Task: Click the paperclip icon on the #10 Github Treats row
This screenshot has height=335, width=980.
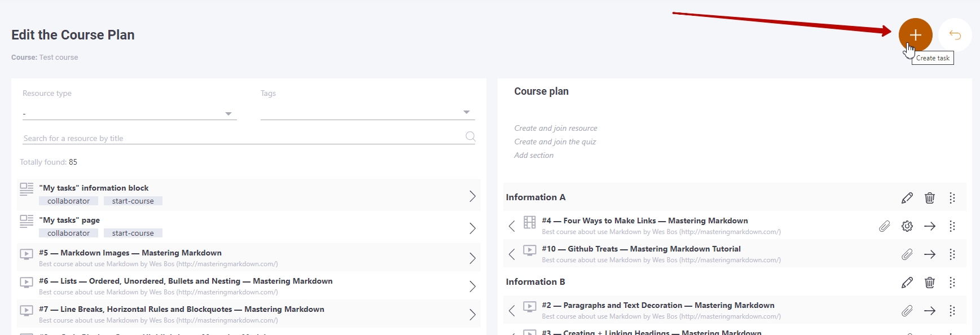Action: pyautogui.click(x=907, y=254)
